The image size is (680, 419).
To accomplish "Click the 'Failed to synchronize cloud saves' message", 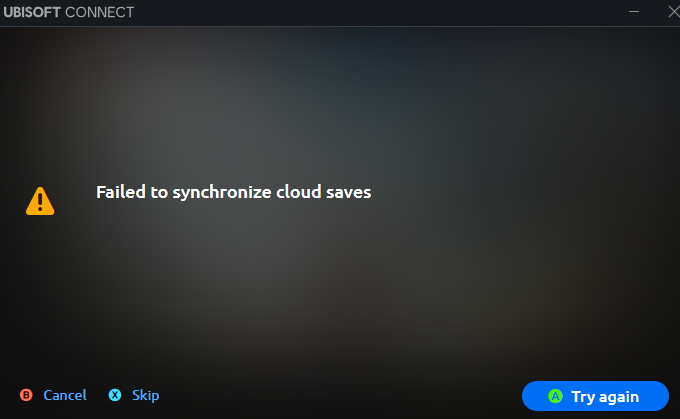I will [x=234, y=192].
